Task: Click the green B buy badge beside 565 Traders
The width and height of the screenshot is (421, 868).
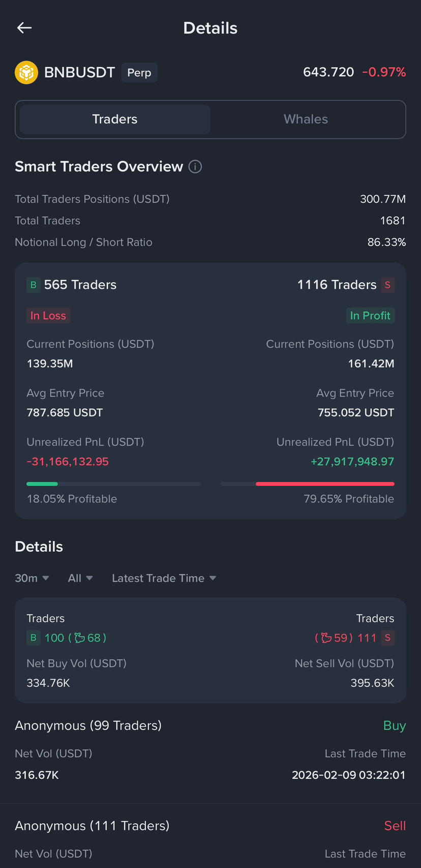Action: (33, 285)
